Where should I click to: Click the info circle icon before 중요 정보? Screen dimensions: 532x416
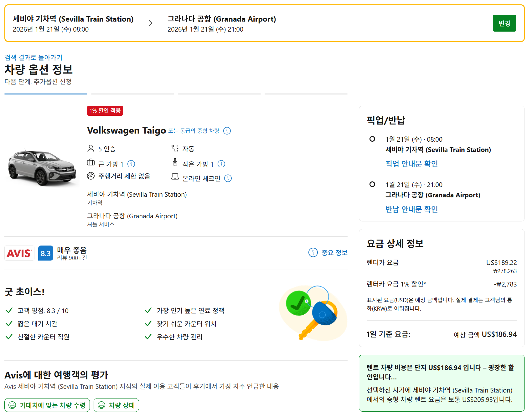313,252
